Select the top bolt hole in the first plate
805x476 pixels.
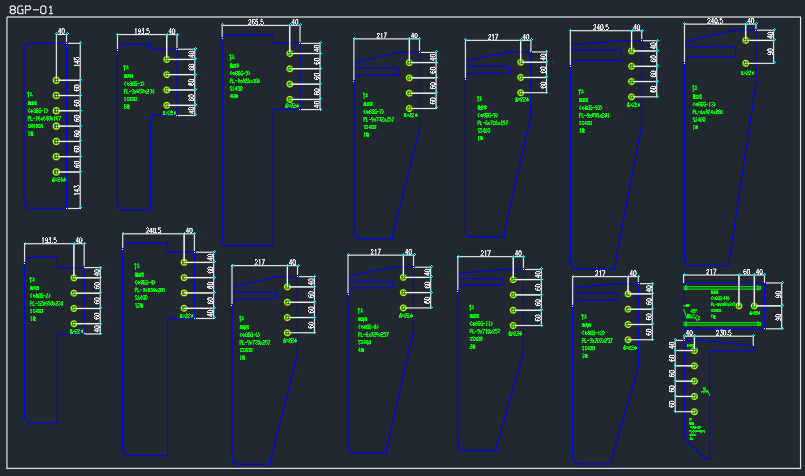[56, 78]
